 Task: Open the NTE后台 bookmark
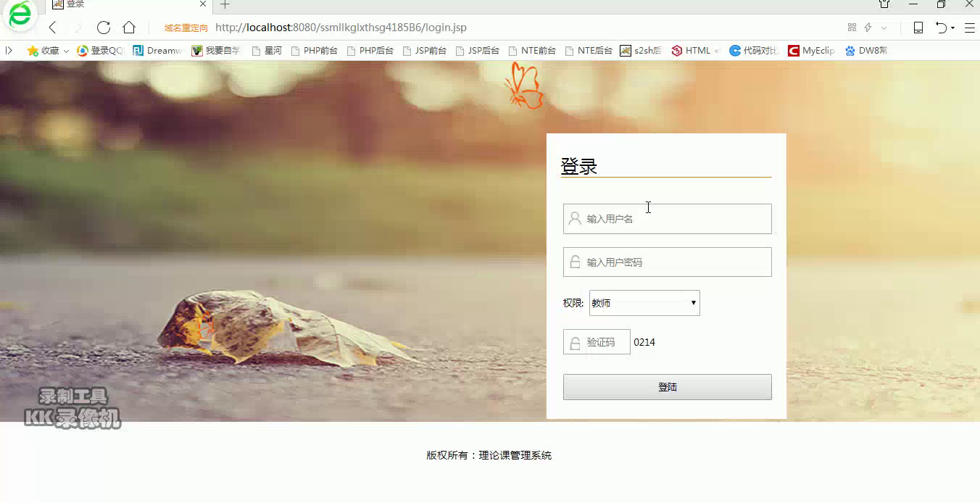(589, 51)
